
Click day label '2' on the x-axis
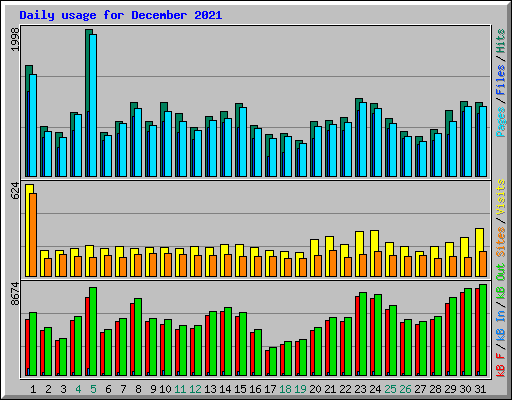(48, 389)
